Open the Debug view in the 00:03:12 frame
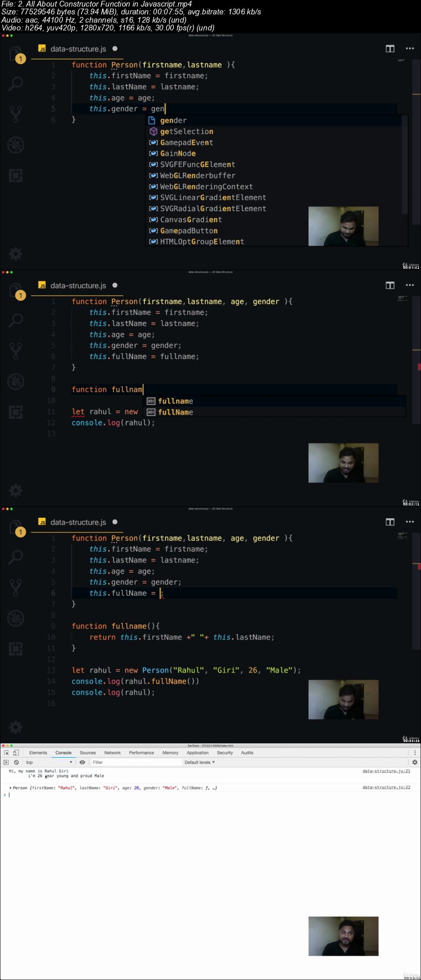 pos(16,382)
